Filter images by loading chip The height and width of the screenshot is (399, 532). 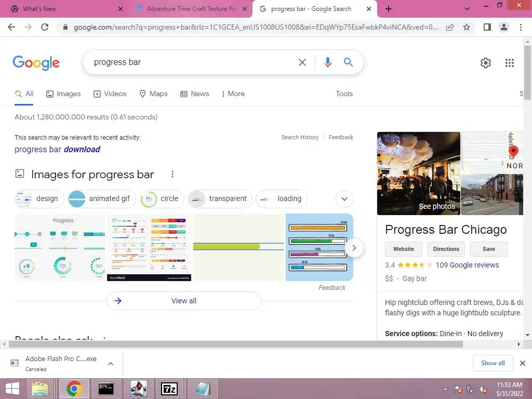[281, 199]
